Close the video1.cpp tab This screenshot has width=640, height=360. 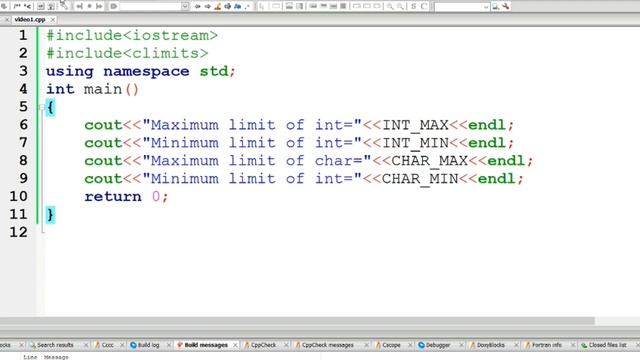point(53,19)
